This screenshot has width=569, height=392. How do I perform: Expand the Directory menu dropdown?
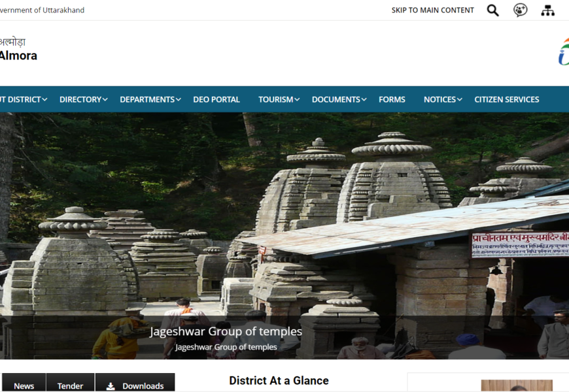pos(105,99)
